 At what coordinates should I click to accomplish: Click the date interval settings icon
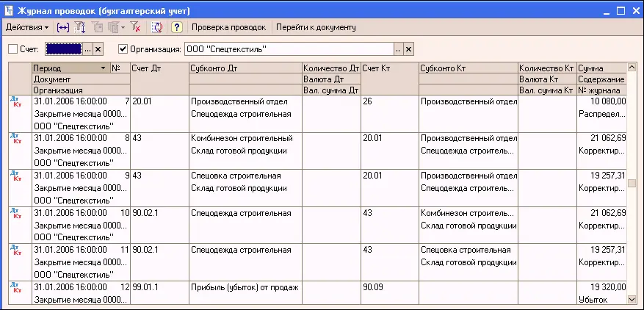pyautogui.click(x=63, y=27)
